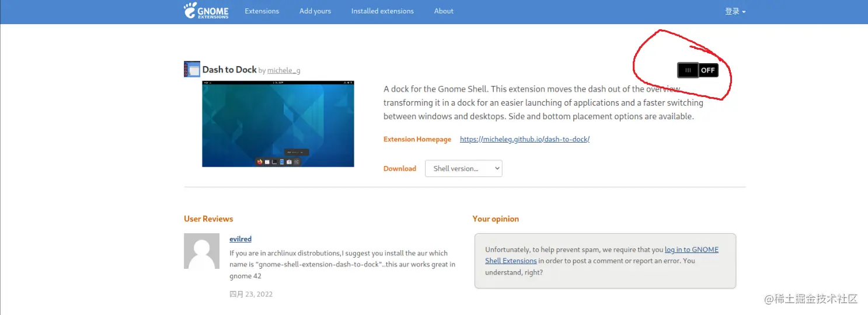
Task: Click log in to GNOME Shell Extensions link
Action: tap(602, 255)
